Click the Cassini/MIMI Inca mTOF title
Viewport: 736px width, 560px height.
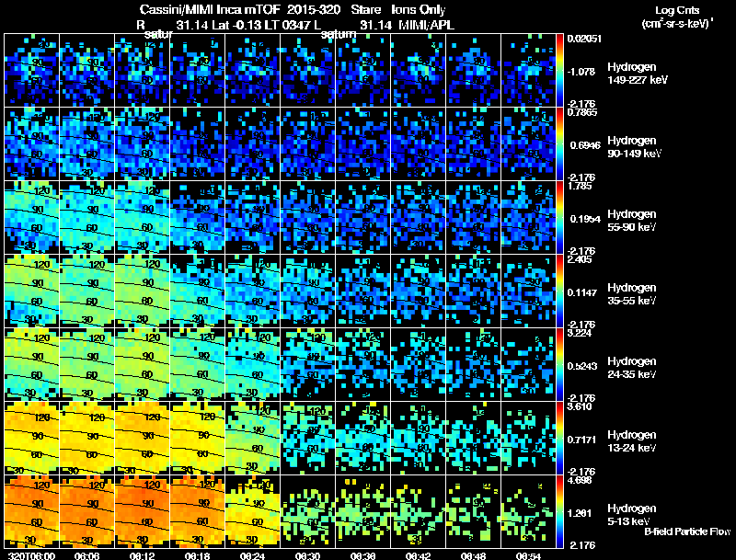point(210,9)
